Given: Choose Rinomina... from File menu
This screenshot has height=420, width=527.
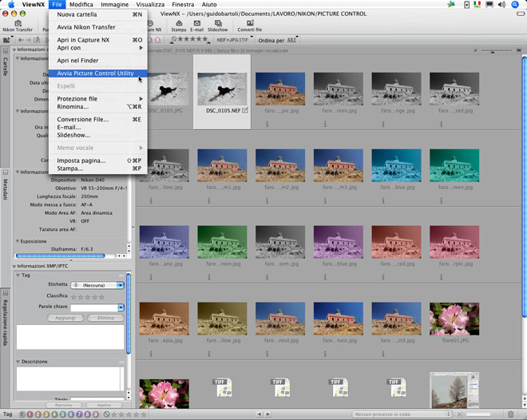Looking at the screenshot, I should click(97, 106).
